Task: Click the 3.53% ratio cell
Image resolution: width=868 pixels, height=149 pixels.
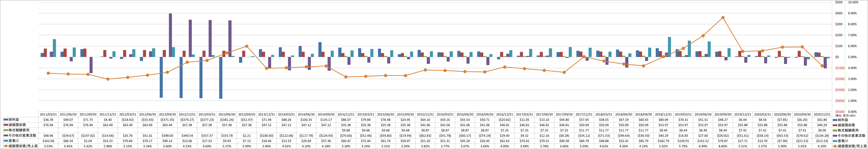Action: tap(48, 146)
